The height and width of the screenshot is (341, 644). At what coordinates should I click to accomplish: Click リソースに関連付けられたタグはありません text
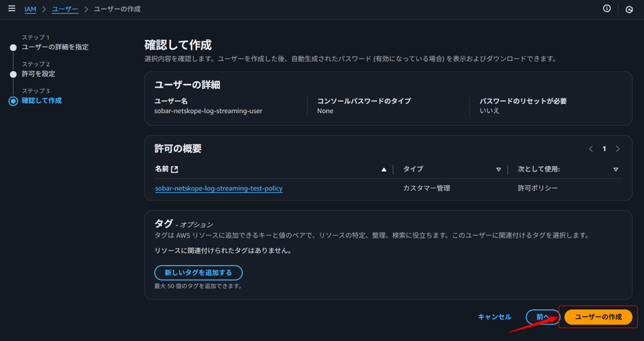(x=223, y=251)
